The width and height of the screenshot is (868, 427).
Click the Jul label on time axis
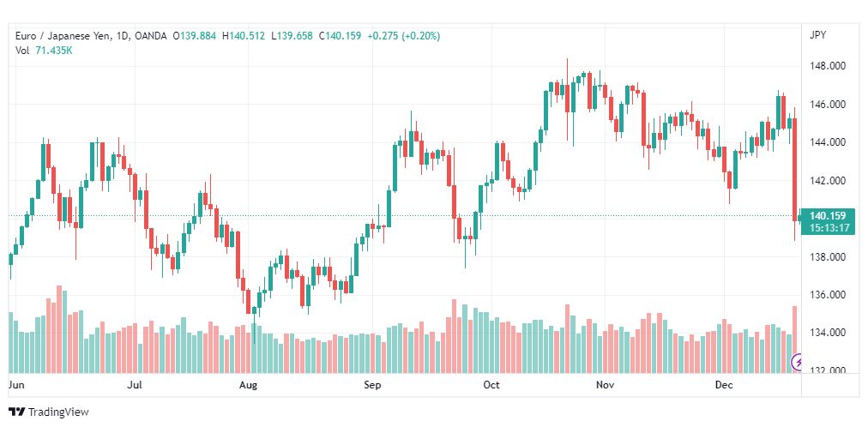click(135, 385)
